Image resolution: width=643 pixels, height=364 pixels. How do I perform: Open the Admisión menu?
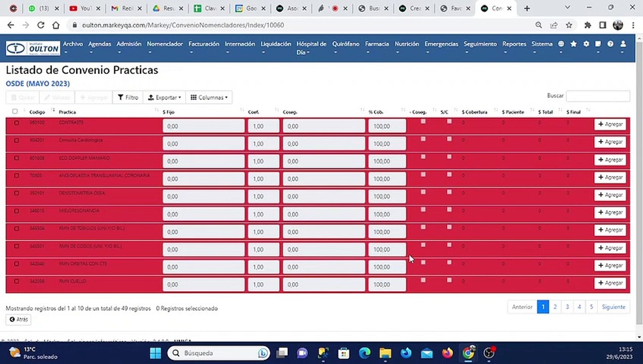tap(129, 47)
